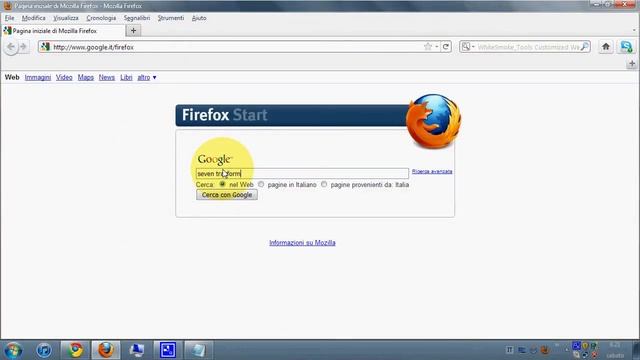Click the yellow shield tray icon
640x360 pixels.
(x=585, y=346)
